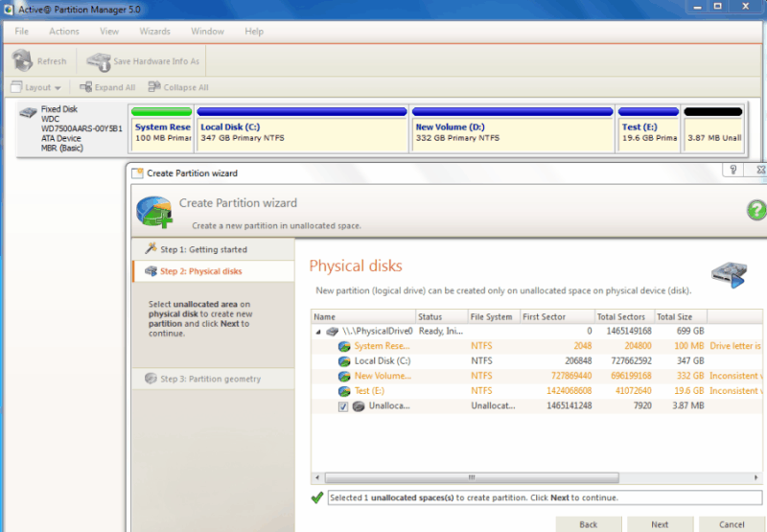Click the New Volume partition icon in list
767x532 pixels.
coord(344,377)
